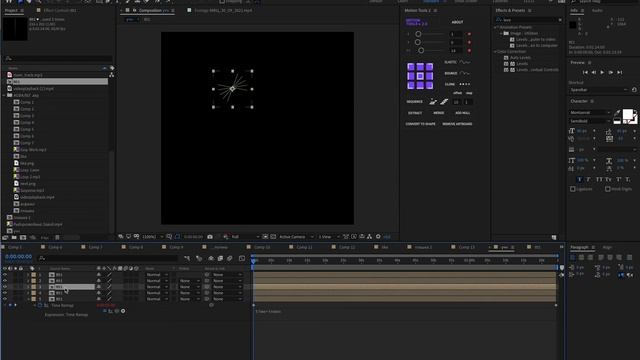This screenshot has height=360, width=640.
Task: Select the bottom-right anchor point in Motion Tools
Action: point(429,85)
